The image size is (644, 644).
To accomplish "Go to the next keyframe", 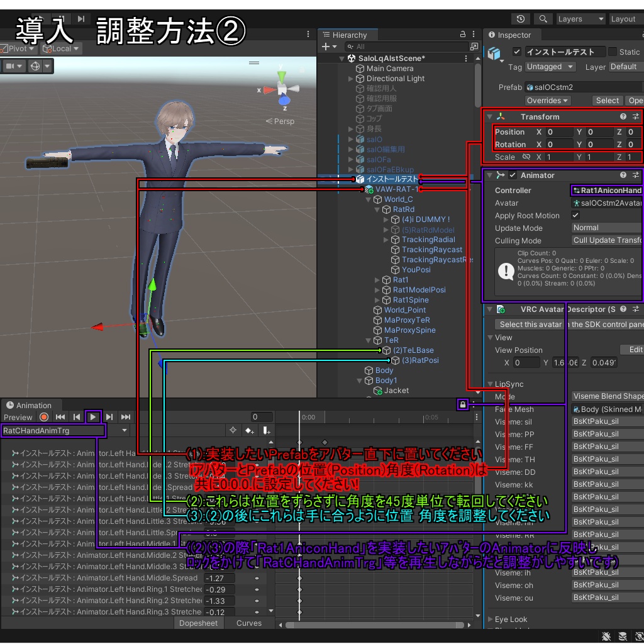I will pos(109,418).
